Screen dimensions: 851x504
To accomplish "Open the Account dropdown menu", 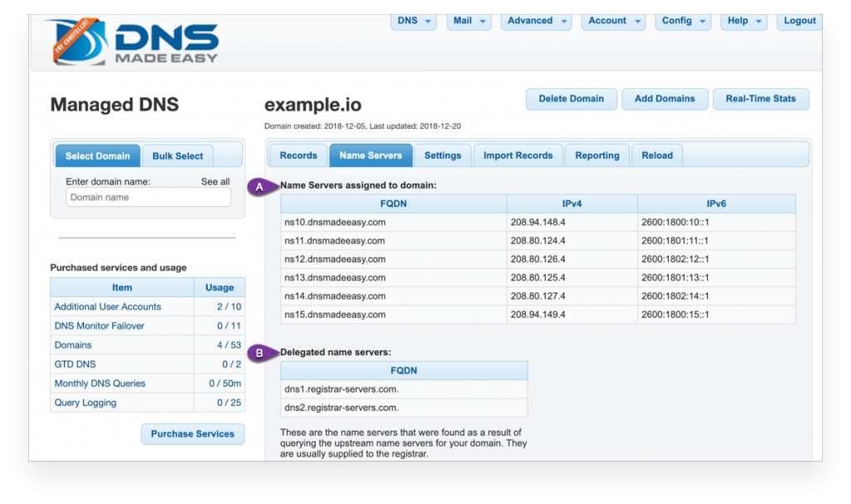I will pos(613,22).
